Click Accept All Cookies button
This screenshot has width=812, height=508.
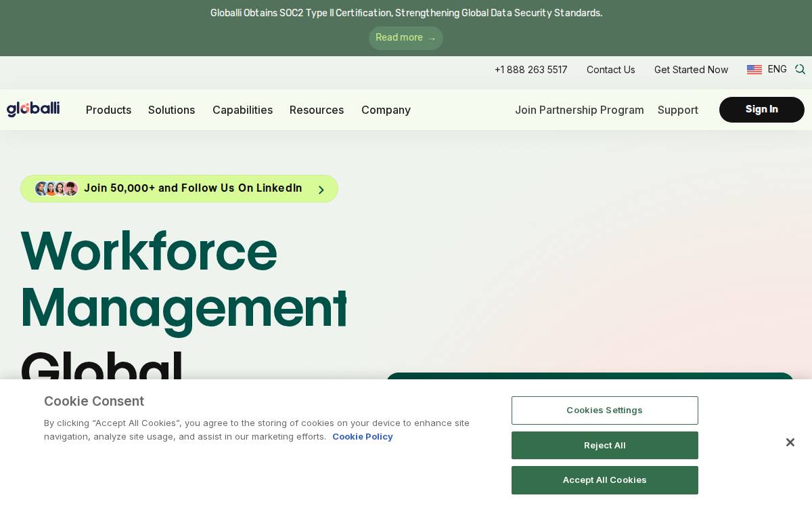coord(605,480)
